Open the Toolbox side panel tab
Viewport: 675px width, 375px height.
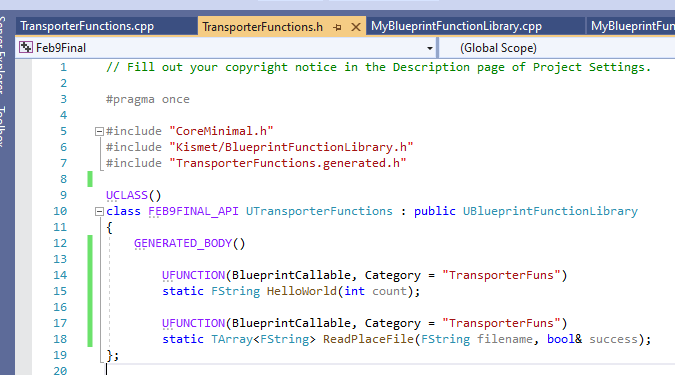3,127
